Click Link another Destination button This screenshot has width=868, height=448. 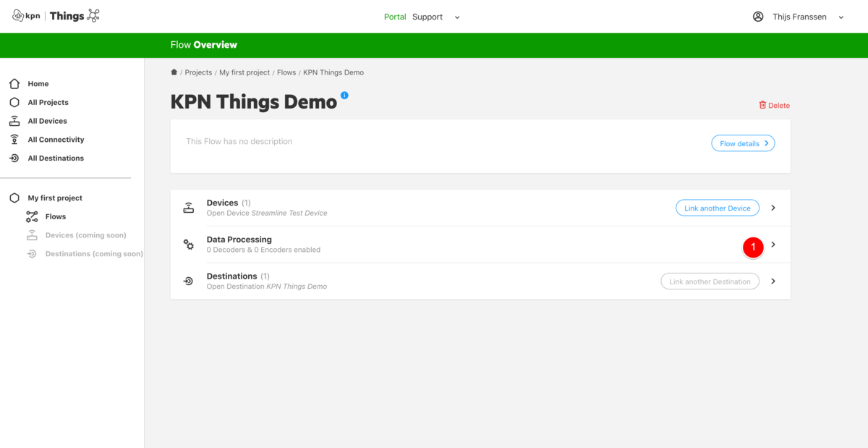point(710,281)
